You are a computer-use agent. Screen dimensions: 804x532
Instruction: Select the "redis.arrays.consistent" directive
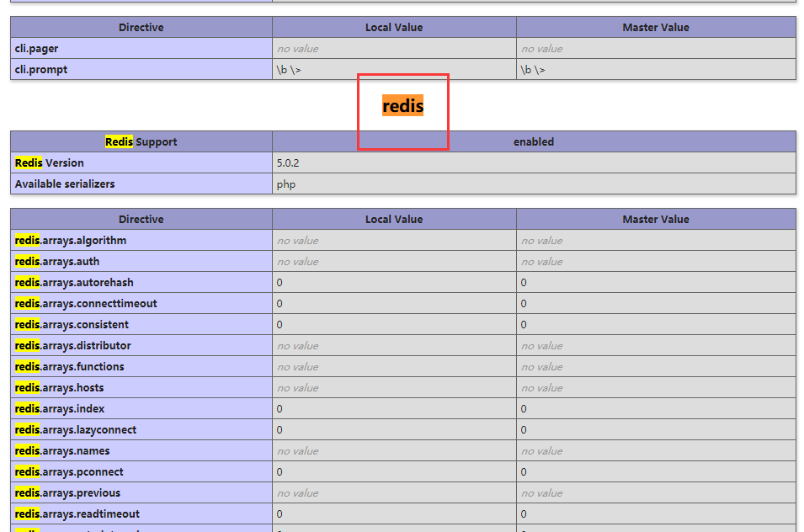tap(72, 324)
